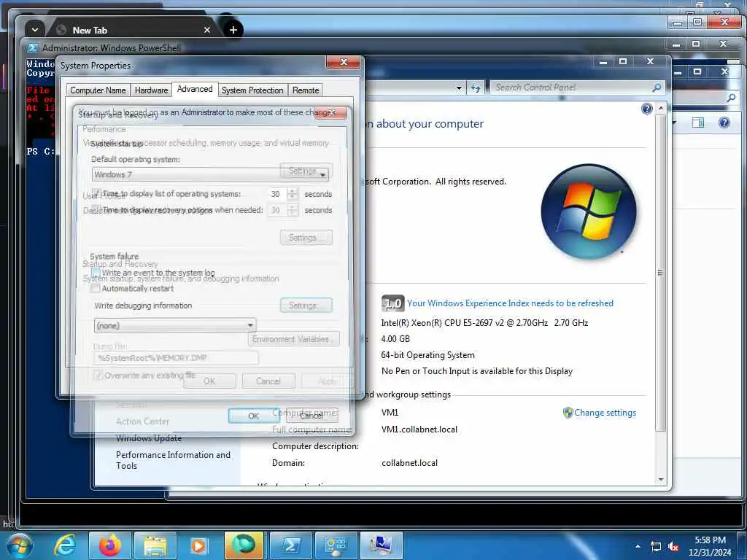Select the Advanced tab
This screenshot has height=560, width=747.
click(195, 89)
